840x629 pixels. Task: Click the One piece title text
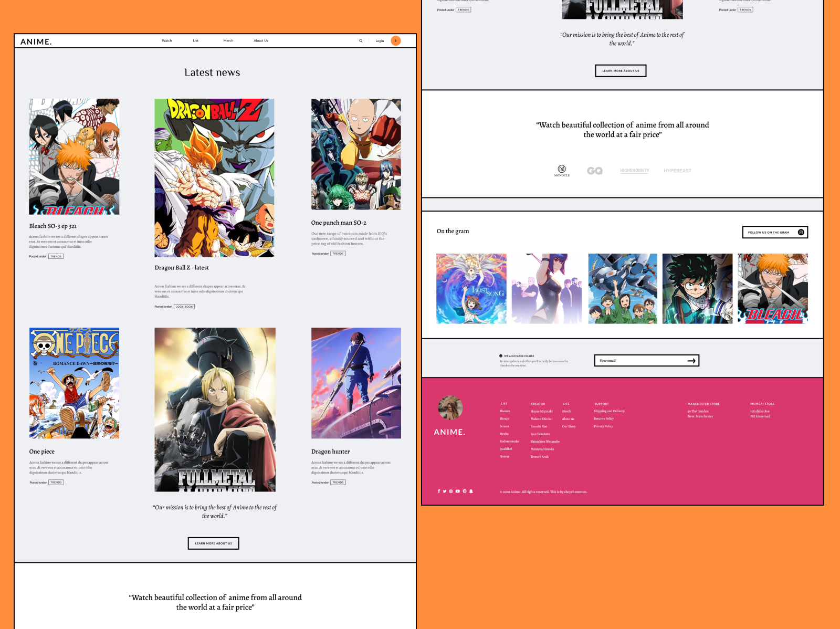click(42, 452)
